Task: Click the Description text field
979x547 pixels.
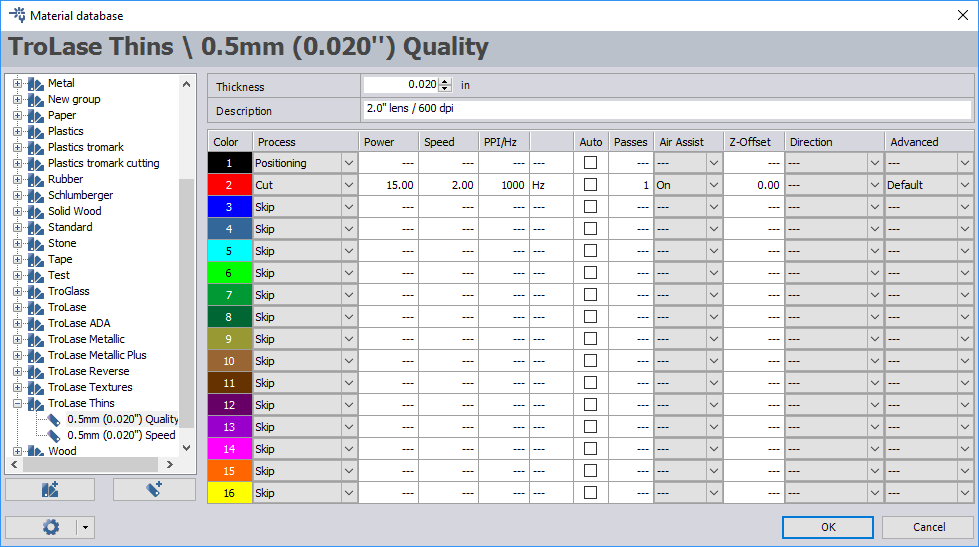Action: coord(667,109)
